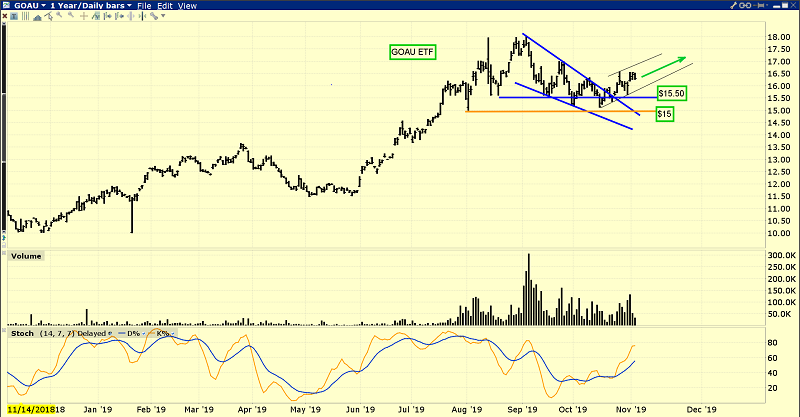Open the View menu

(187, 6)
